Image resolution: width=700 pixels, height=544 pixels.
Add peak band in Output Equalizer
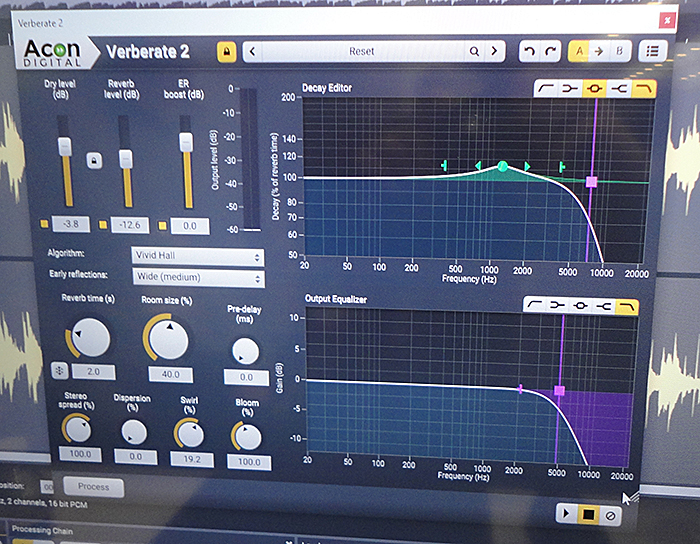[580, 306]
